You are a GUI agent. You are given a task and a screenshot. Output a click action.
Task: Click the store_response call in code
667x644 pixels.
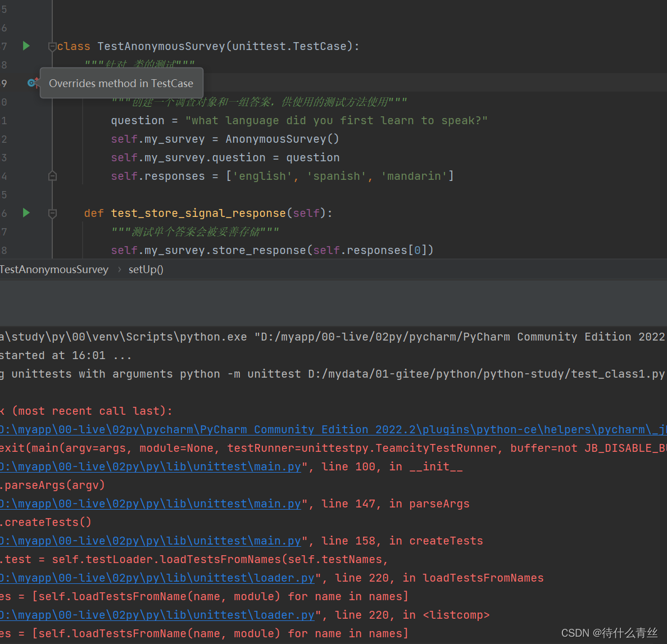[x=258, y=250]
